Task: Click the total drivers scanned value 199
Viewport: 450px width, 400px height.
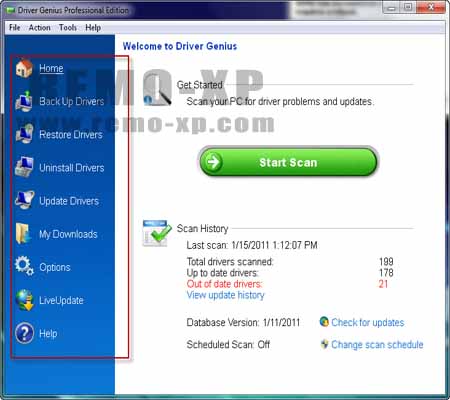Action: (386, 262)
